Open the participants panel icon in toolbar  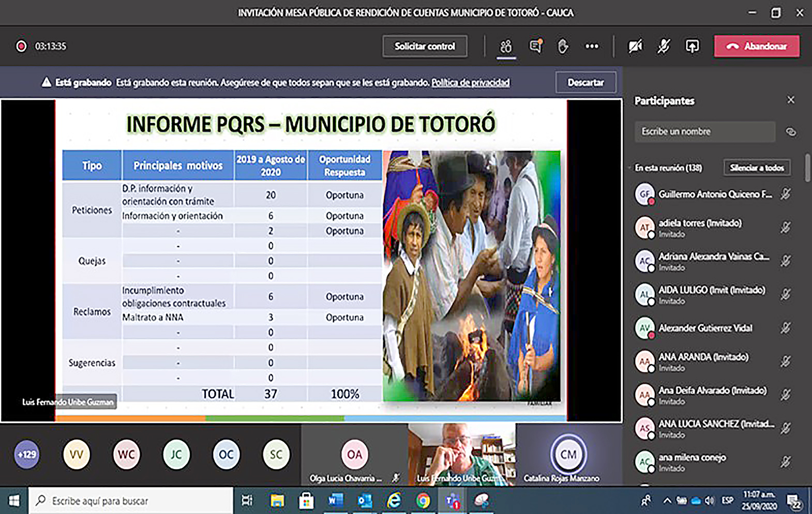click(506, 47)
